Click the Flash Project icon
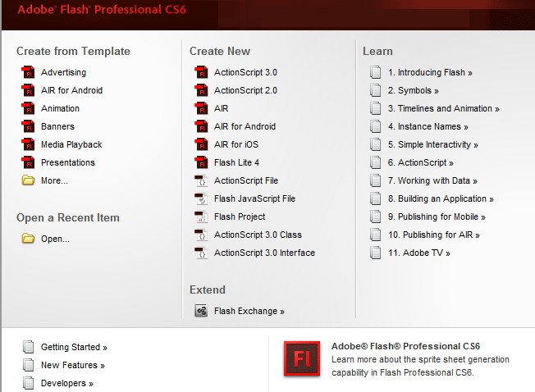This screenshot has height=392, width=535. tap(201, 217)
